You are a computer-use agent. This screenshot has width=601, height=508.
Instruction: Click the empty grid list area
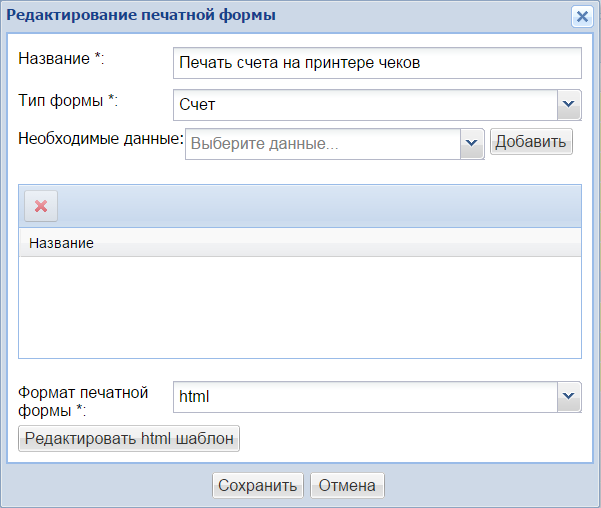(x=299, y=306)
